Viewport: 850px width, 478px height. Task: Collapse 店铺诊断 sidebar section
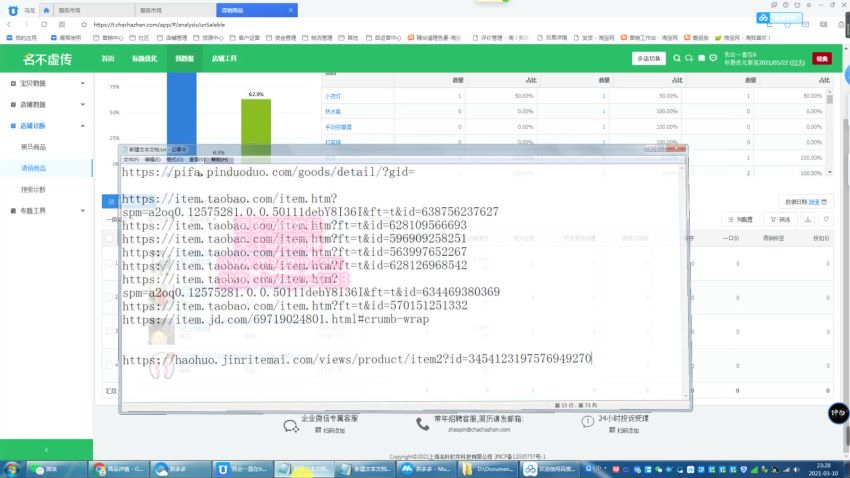[47, 126]
